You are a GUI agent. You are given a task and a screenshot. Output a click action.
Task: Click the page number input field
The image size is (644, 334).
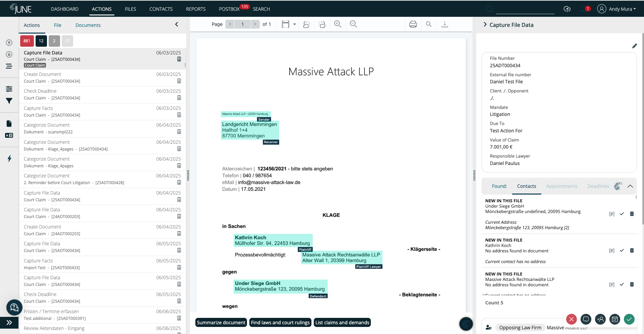click(x=242, y=24)
